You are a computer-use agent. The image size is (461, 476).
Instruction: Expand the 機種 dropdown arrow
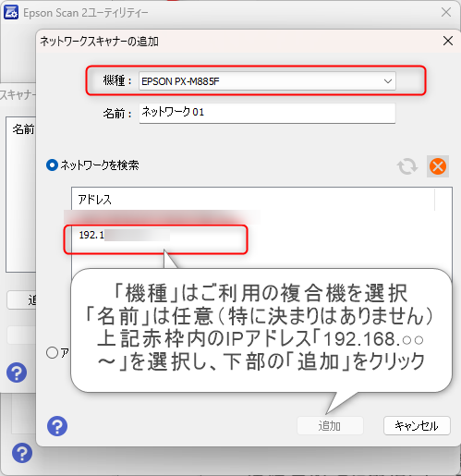388,81
